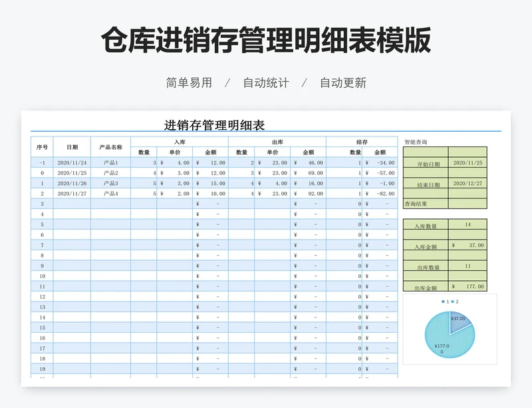The width and height of the screenshot is (532, 408).
Task: Select the 产品名称 column header
Action: 110,147
